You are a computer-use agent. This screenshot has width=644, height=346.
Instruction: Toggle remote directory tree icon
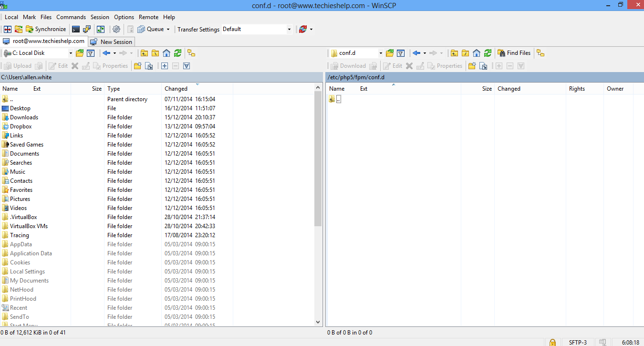point(540,53)
